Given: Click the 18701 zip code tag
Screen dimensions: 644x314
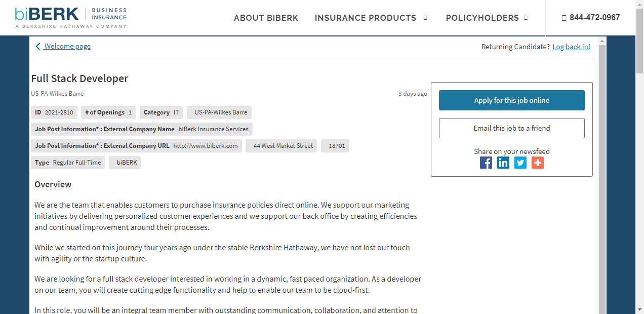Looking at the screenshot, I should [x=335, y=146].
